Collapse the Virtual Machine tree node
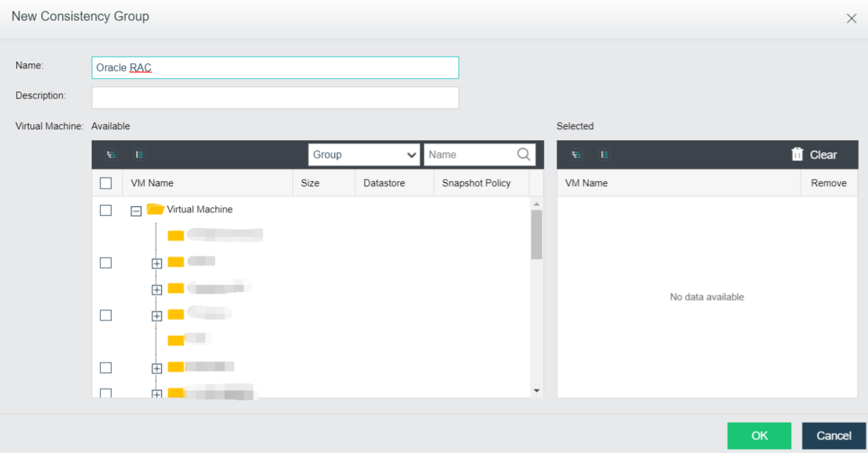 point(136,211)
